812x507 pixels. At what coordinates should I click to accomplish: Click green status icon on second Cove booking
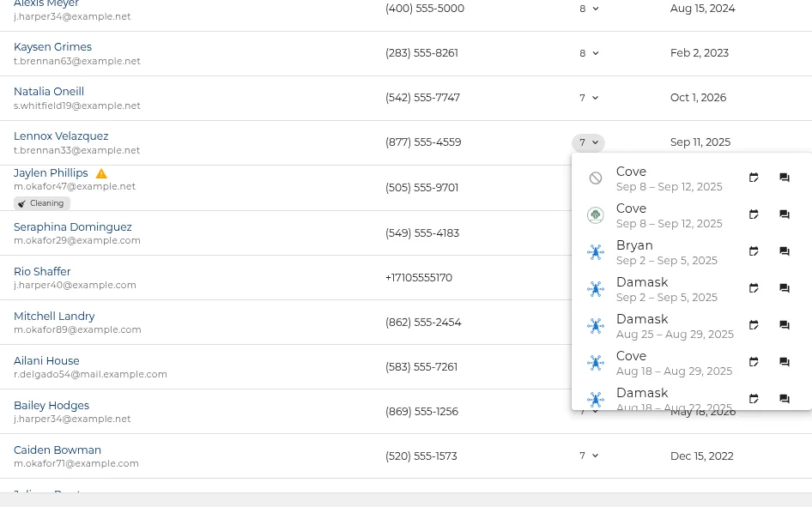point(596,215)
